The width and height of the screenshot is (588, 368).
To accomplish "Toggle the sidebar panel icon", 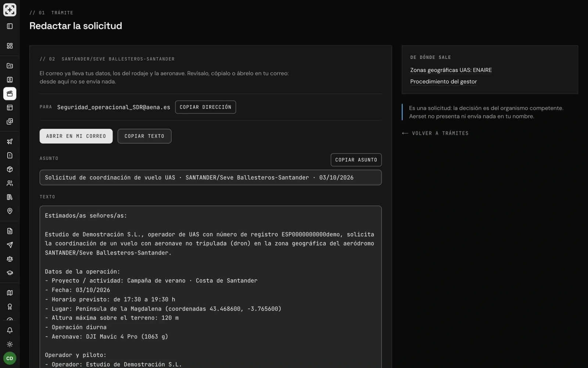I will click(10, 26).
